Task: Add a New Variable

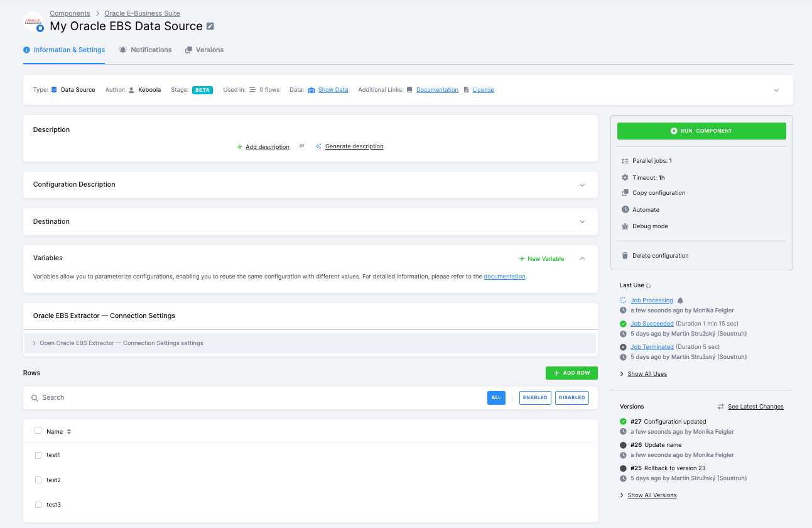Action: pos(541,259)
